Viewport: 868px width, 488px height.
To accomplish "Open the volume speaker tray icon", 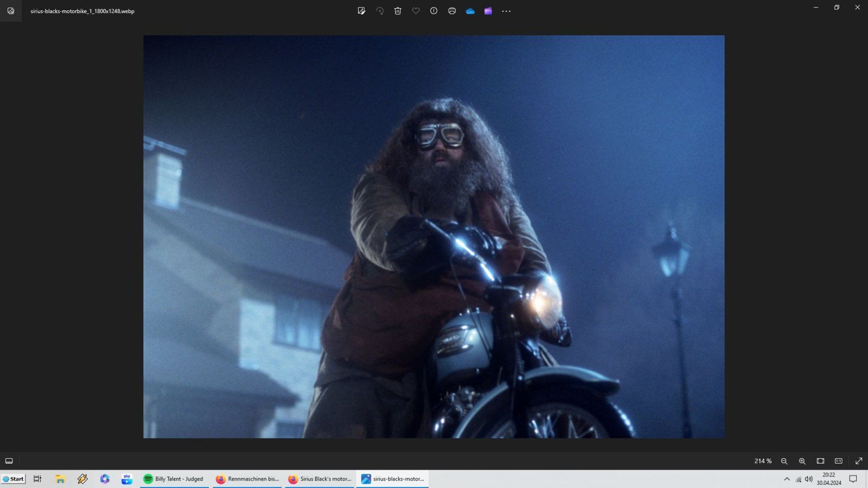I will (809, 479).
